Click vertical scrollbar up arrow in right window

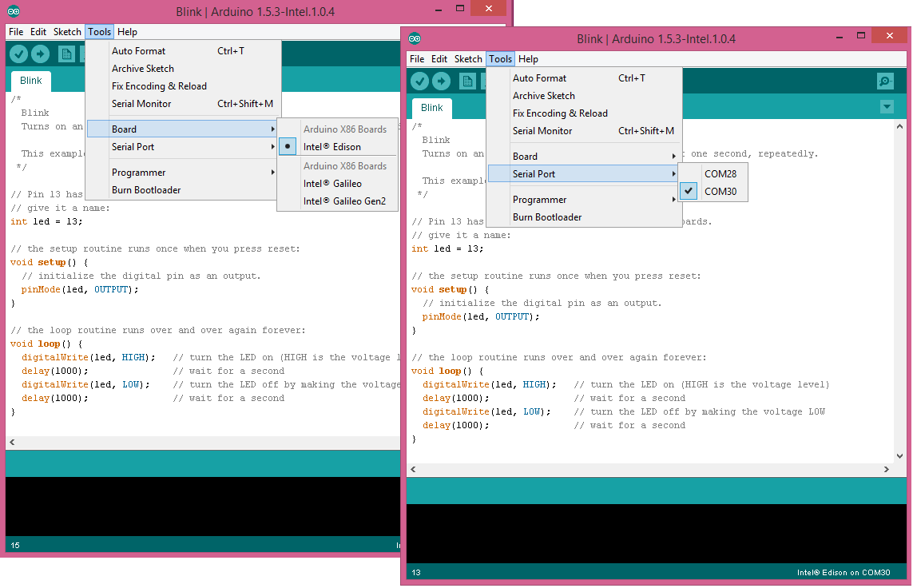tap(899, 126)
